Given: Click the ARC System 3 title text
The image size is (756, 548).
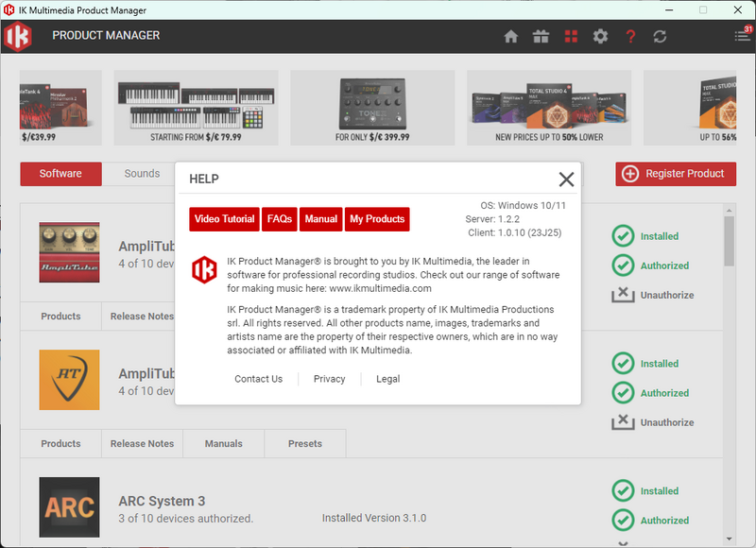Looking at the screenshot, I should pos(162,502).
